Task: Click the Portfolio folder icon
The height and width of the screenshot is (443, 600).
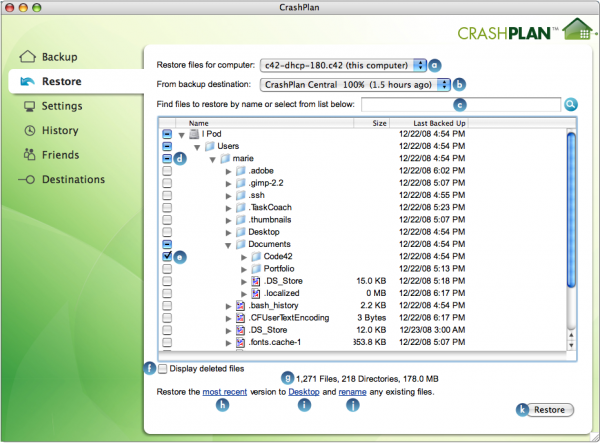Action: pos(256,269)
